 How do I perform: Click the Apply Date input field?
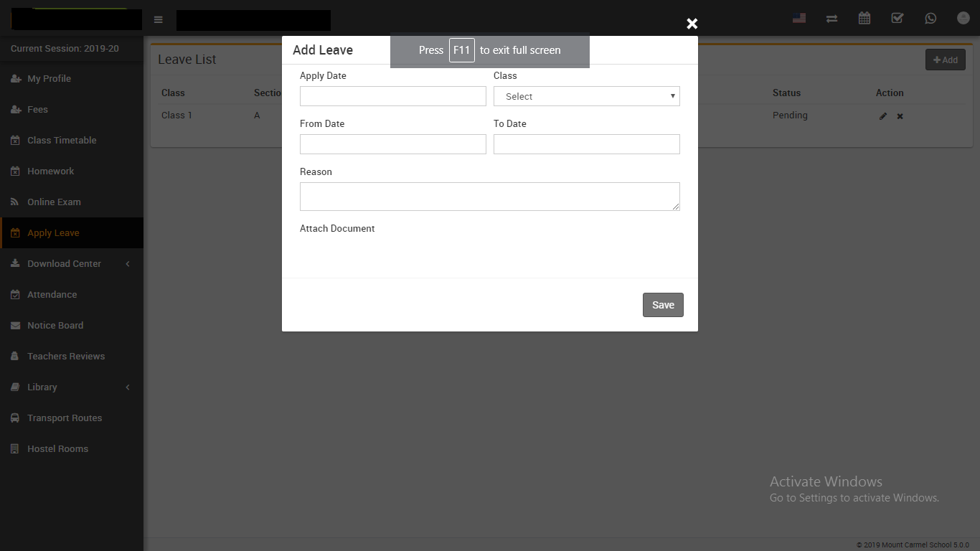pos(392,96)
